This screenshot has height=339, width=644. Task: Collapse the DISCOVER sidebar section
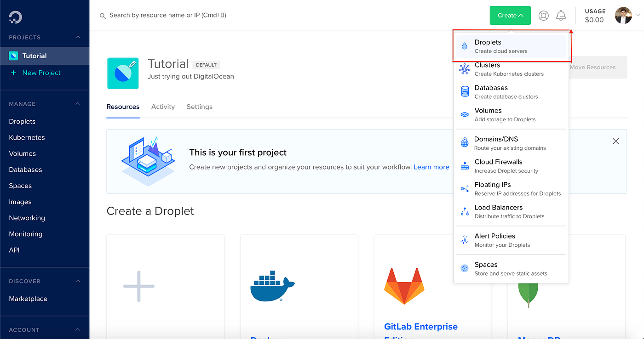tap(78, 281)
